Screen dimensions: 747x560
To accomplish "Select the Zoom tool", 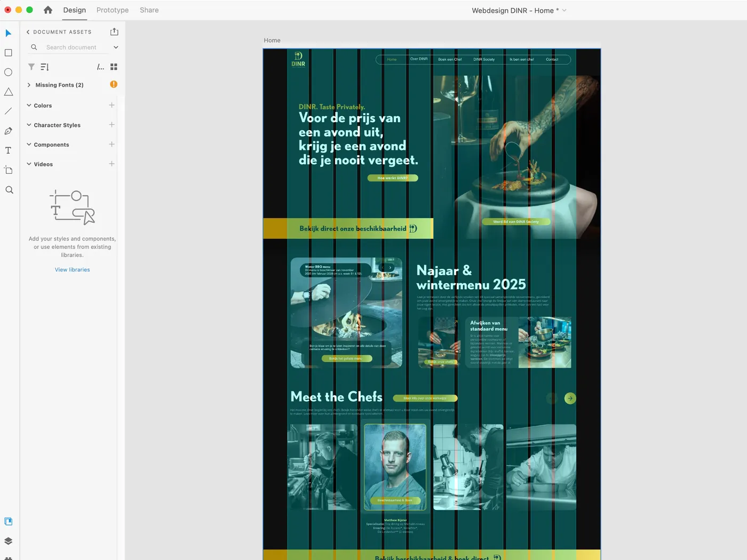I will click(x=9, y=190).
